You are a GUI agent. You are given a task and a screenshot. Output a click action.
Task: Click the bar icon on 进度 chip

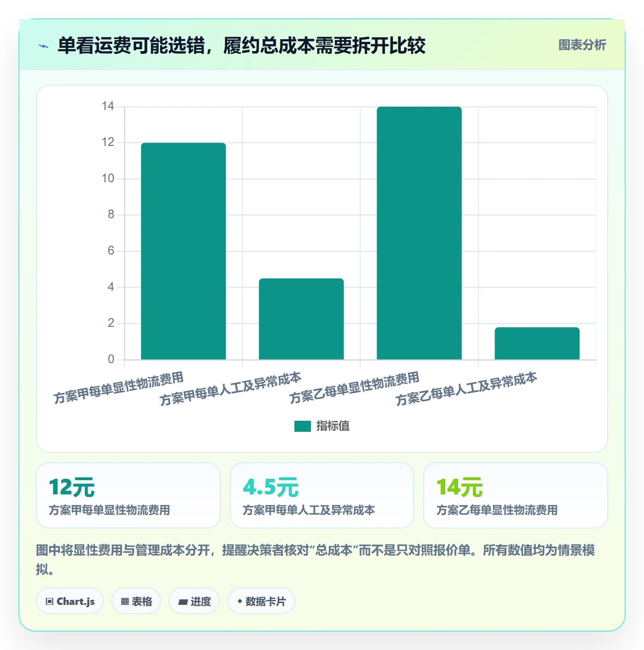(x=183, y=602)
